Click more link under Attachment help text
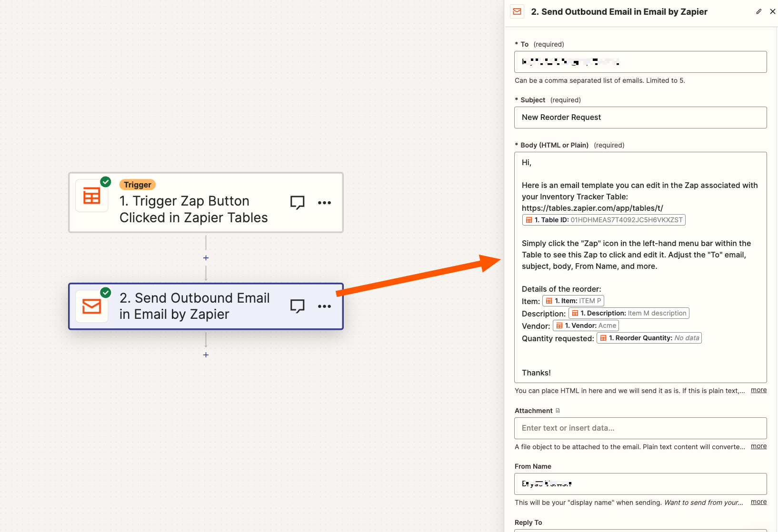 pyautogui.click(x=758, y=446)
